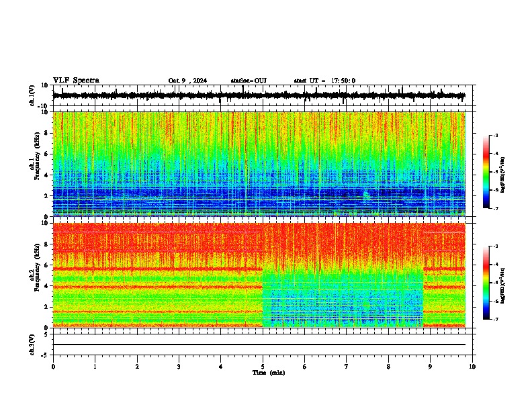Click the ch.2 colorbar "log(PSD)" units label
The width and height of the screenshot is (532, 411).
[x=502, y=285]
